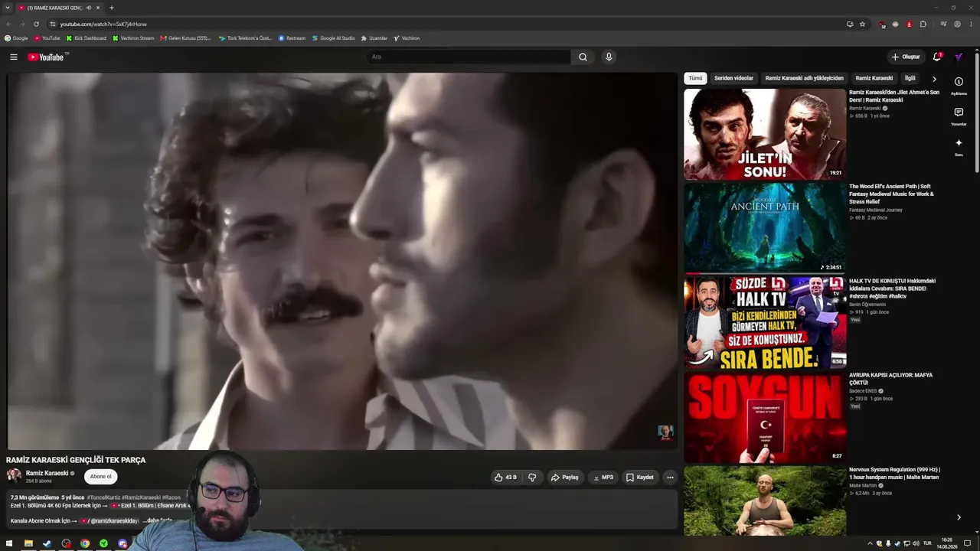Switch to the RAMİZ KARAESKİ browser tab
Screen dimensions: 980x551
tap(60, 8)
